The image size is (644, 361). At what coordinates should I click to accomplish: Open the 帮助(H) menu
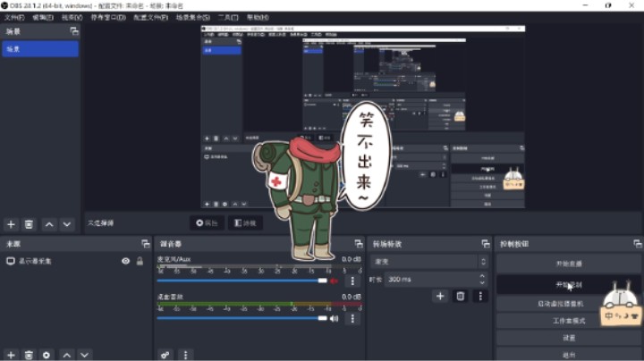258,17
